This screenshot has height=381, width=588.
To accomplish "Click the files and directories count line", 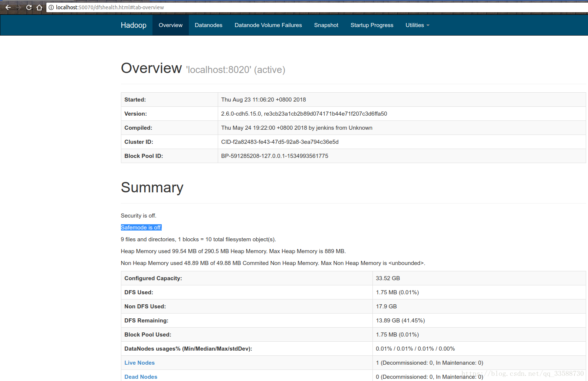I will tap(198, 239).
